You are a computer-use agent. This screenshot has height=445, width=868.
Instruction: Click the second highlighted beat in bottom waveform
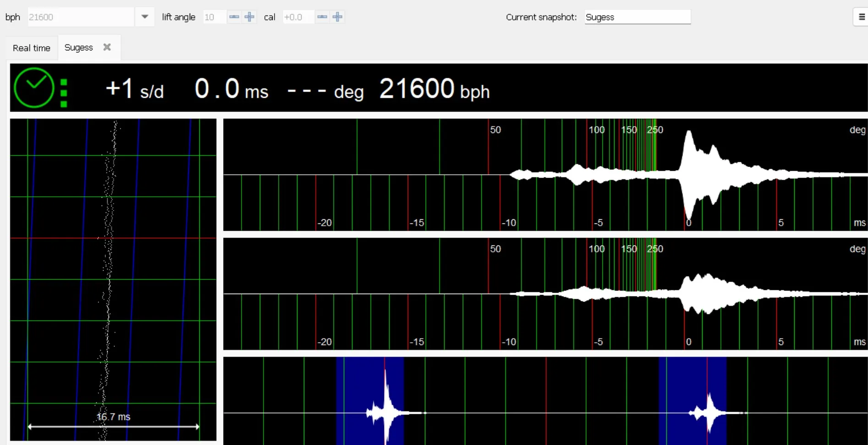pos(692,401)
